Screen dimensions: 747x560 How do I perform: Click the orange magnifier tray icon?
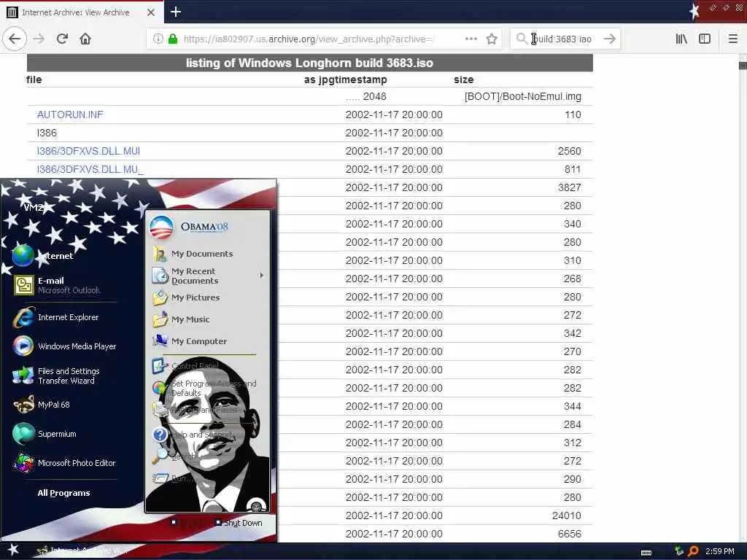[693, 551]
